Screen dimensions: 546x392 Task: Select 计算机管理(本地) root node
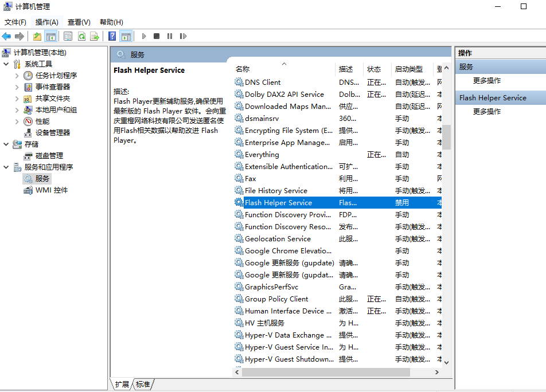point(40,53)
